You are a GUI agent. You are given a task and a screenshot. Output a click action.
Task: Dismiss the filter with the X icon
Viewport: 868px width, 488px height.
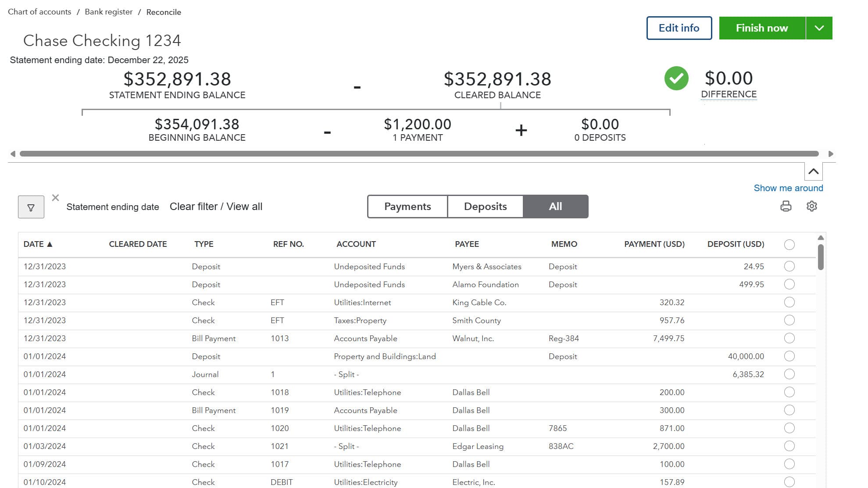point(55,198)
